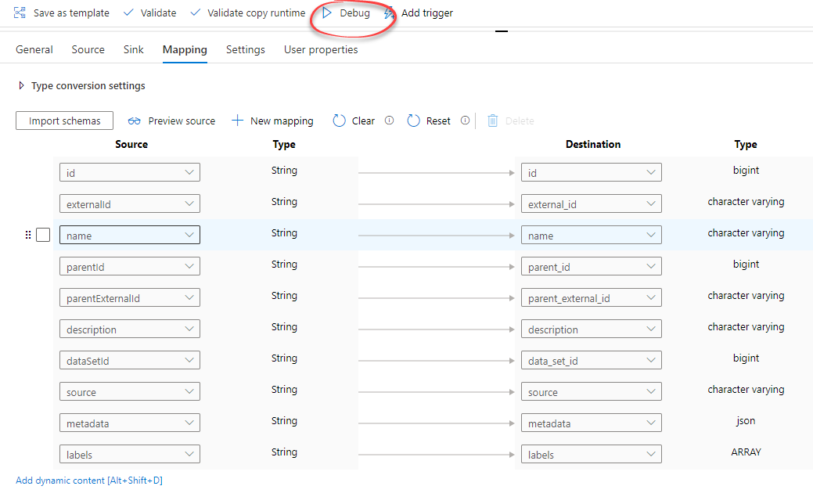Open the parent_id destination dropdown
The height and width of the screenshot is (504, 813).
pos(592,267)
